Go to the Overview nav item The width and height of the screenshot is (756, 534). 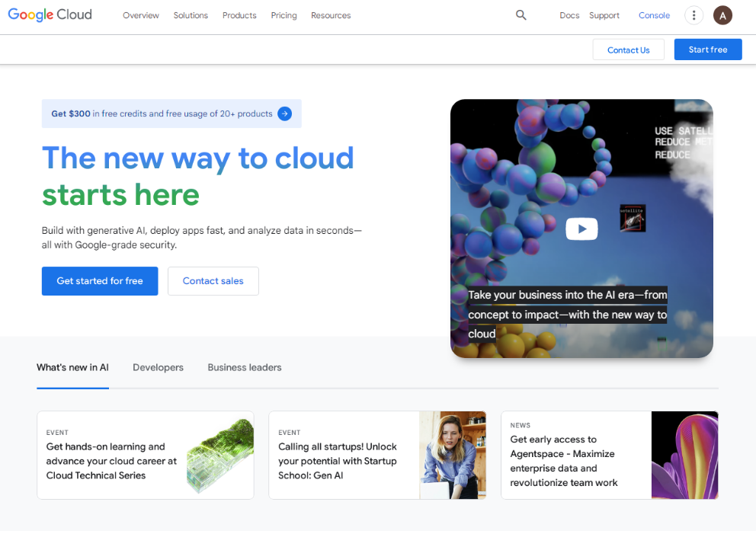[141, 15]
